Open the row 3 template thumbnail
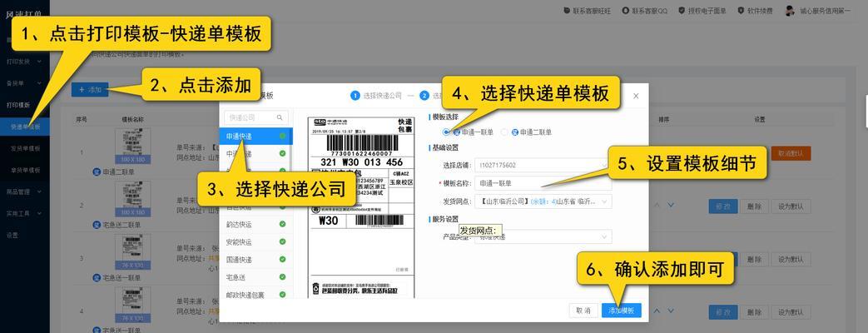 click(132, 252)
